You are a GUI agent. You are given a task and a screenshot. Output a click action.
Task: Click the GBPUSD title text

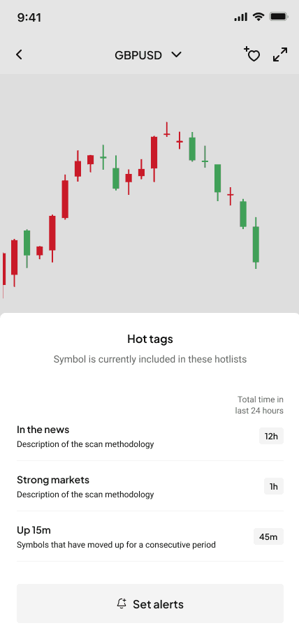tap(138, 55)
